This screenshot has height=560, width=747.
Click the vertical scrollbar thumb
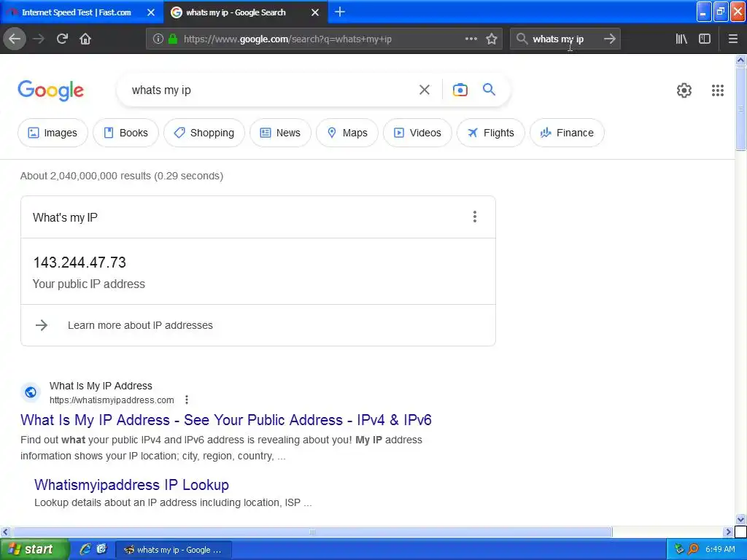740,109
